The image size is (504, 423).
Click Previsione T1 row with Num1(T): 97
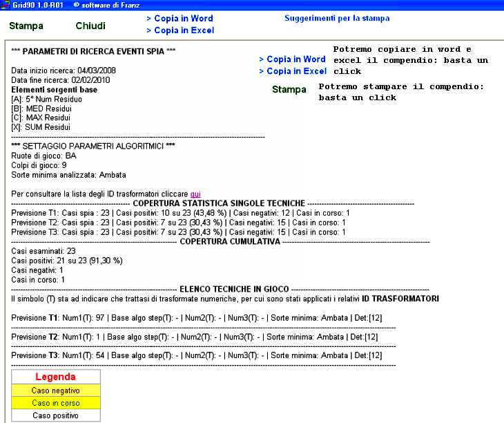(x=197, y=318)
